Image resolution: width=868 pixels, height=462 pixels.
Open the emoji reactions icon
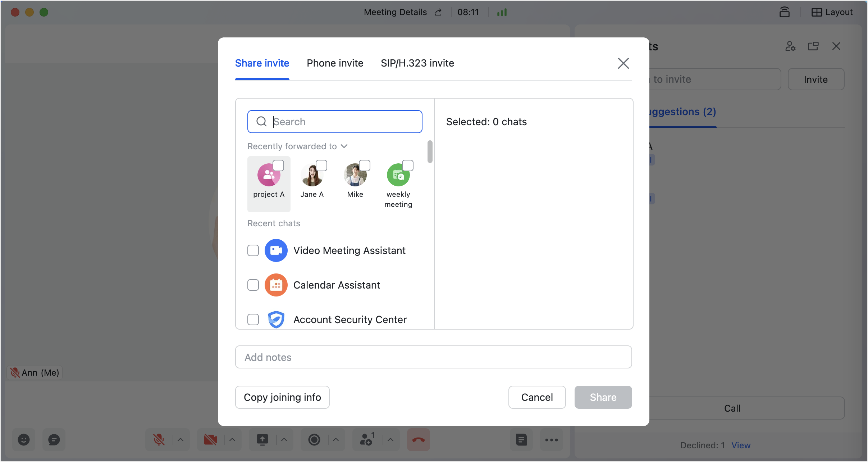click(24, 439)
